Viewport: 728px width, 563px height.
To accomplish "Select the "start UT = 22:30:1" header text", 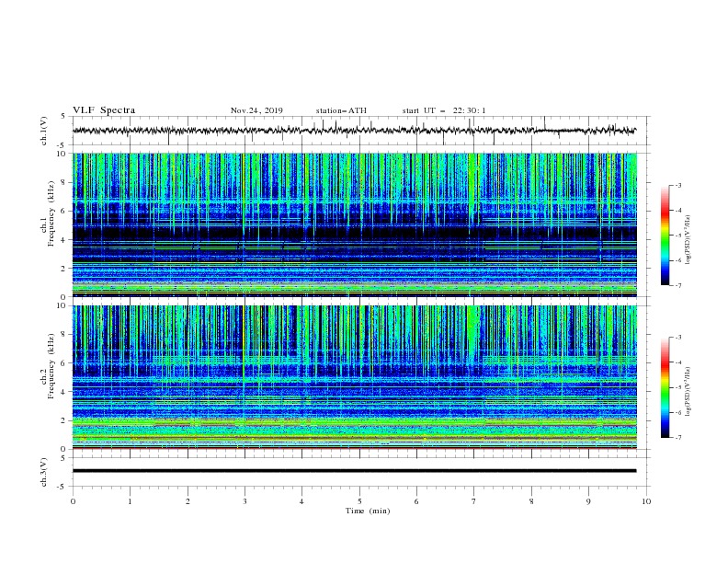I will coord(444,110).
